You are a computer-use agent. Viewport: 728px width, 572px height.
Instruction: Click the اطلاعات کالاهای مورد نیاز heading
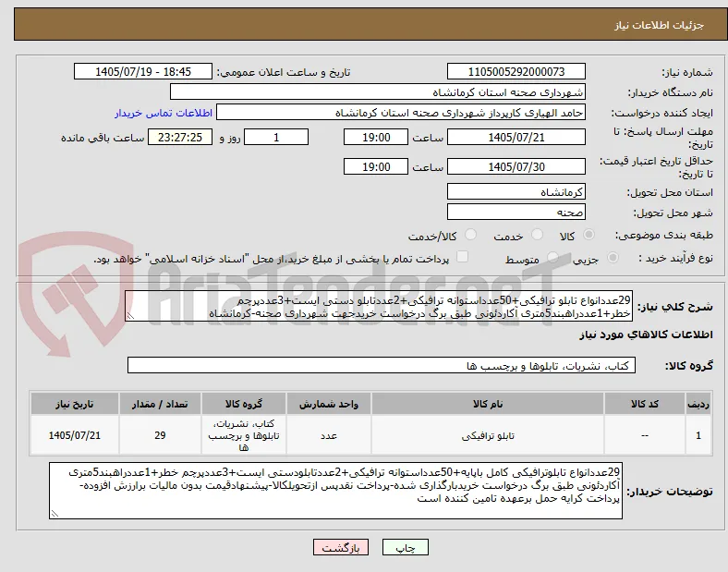[x=646, y=335]
